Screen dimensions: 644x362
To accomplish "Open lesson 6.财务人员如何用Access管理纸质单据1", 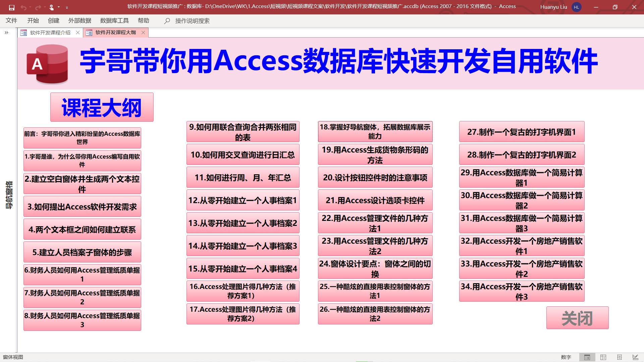I will (x=82, y=275).
